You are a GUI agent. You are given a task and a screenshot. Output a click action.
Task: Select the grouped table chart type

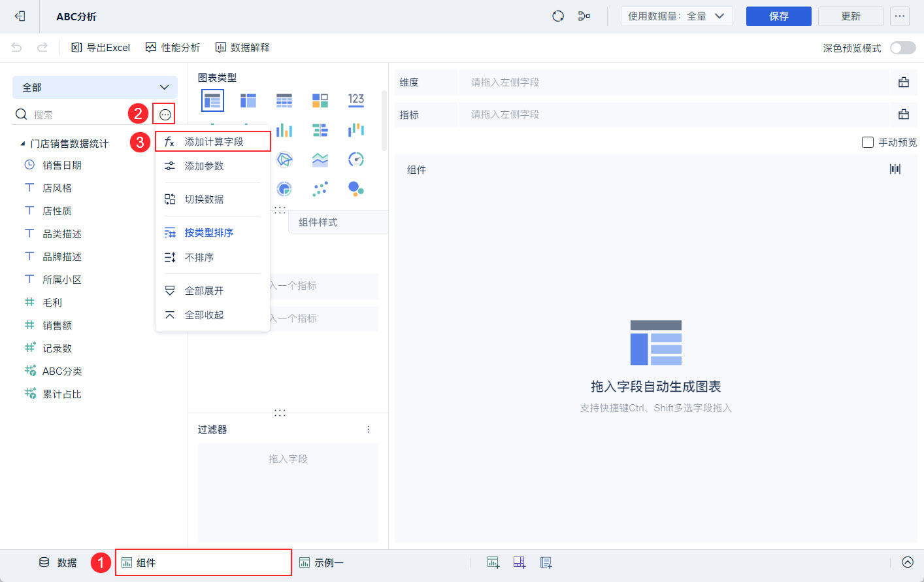point(212,100)
